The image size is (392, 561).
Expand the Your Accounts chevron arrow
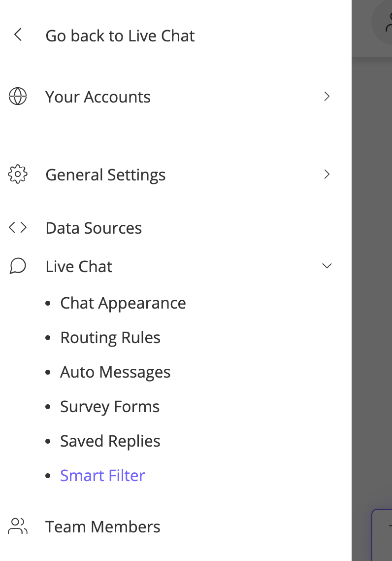[327, 97]
